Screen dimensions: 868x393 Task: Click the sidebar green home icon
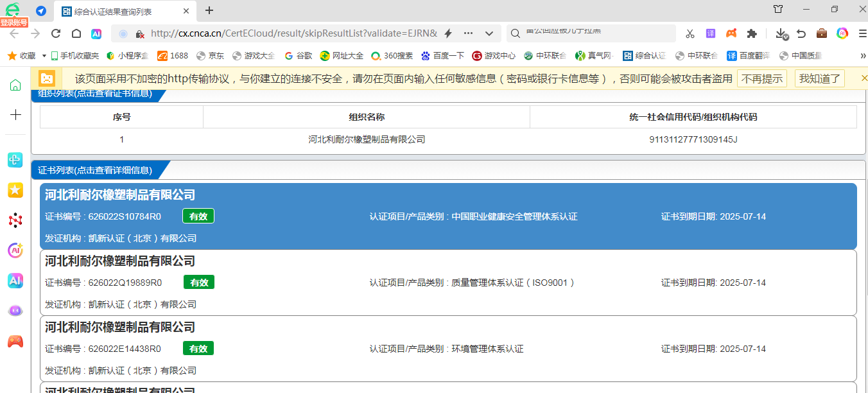pyautogui.click(x=15, y=85)
